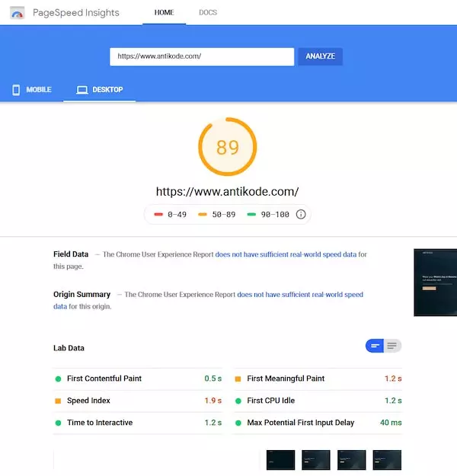This screenshot has height=476, width=457.
Task: Click the 1.2 s First Meaningful Paint value
Action: (393, 379)
